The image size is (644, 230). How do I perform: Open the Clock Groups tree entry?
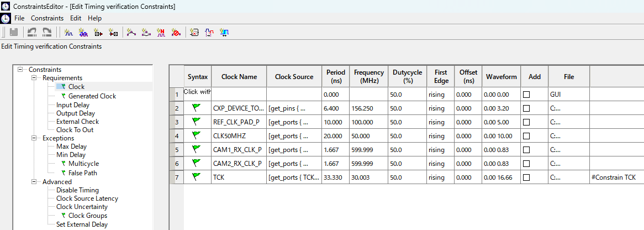coord(87,216)
